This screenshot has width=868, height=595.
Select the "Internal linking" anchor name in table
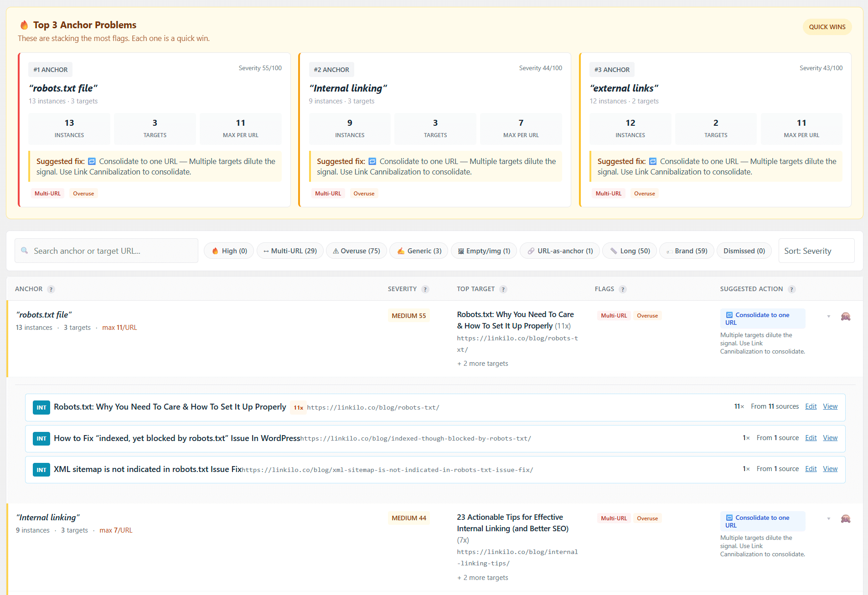48,518
